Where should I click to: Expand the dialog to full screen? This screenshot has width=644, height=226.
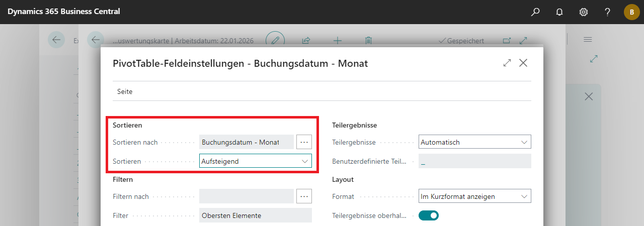coord(507,63)
